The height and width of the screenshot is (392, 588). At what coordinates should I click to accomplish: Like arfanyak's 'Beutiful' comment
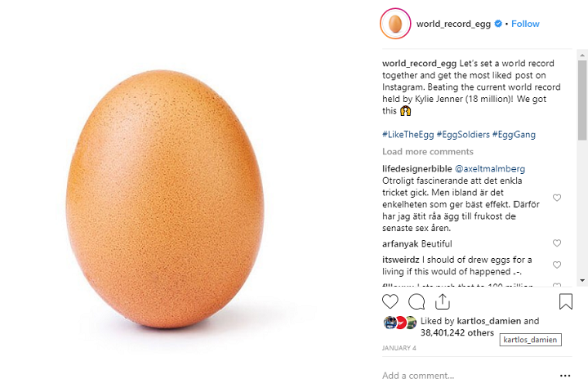557,243
